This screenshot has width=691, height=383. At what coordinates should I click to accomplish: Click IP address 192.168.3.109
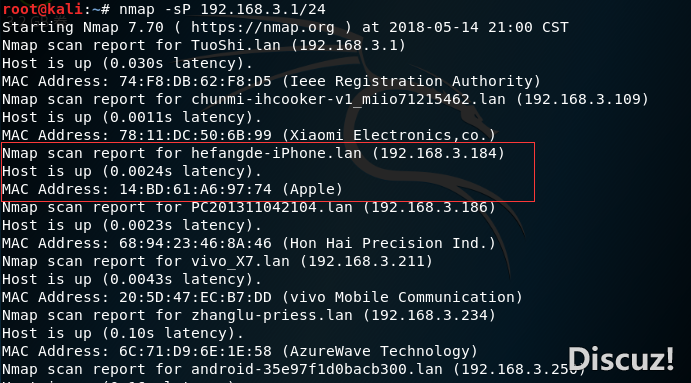point(582,99)
